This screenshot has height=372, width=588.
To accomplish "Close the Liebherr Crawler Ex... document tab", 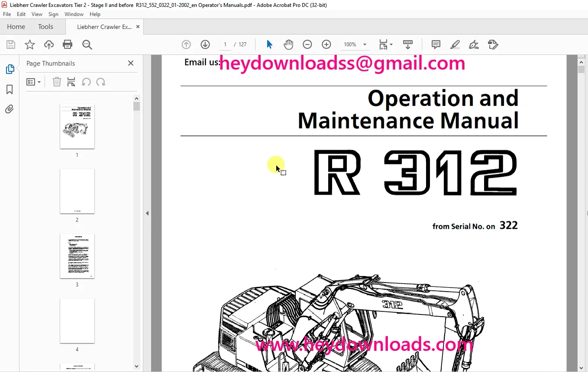I will click(138, 26).
